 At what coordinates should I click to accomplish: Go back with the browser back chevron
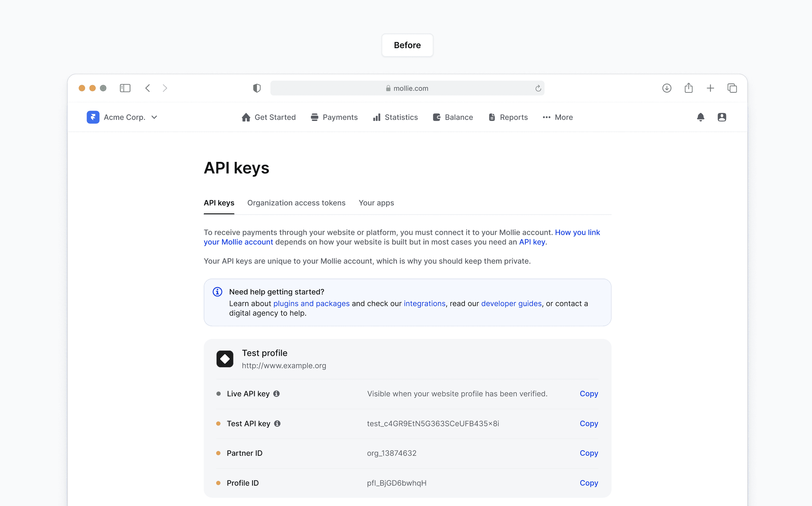[148, 88]
